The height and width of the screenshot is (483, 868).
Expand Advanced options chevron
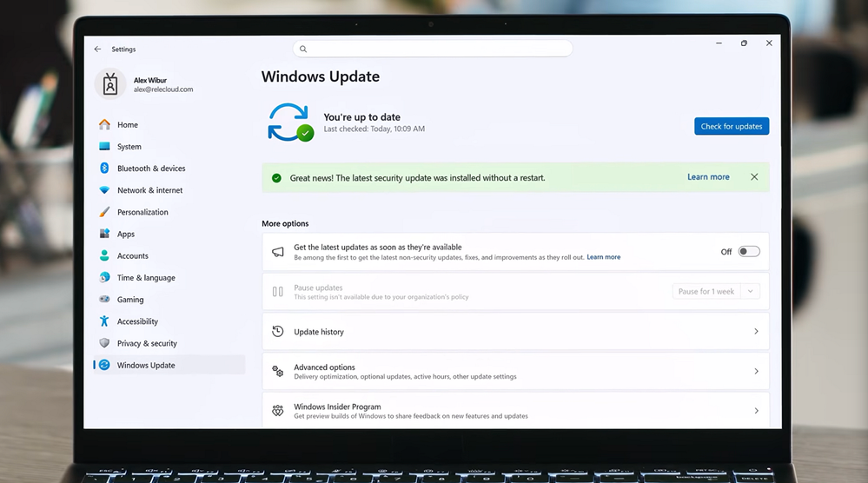[756, 371]
